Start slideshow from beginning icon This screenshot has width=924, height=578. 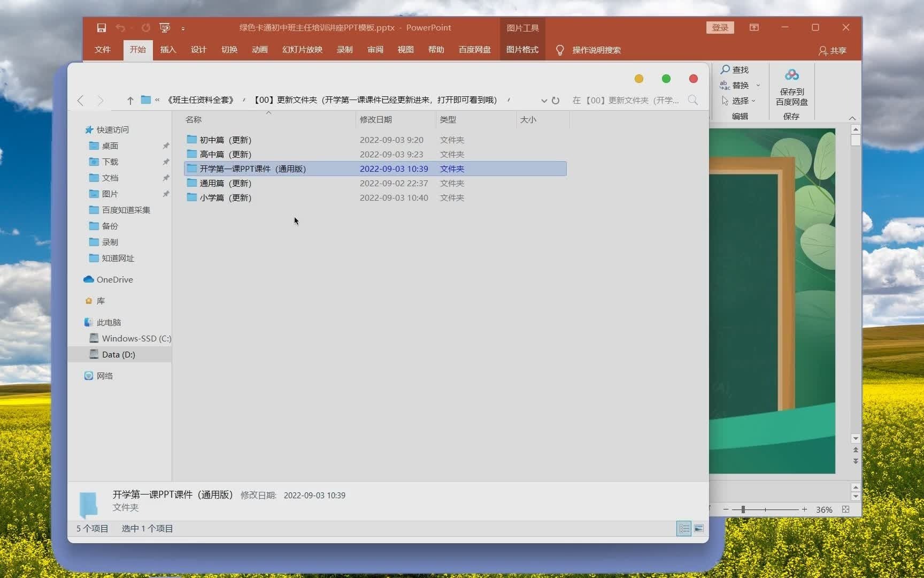(x=165, y=28)
